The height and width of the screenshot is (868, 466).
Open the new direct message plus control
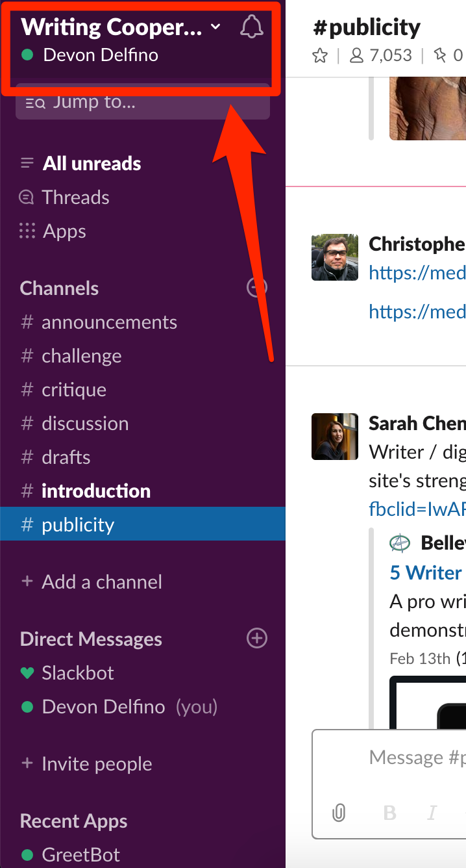pos(256,638)
